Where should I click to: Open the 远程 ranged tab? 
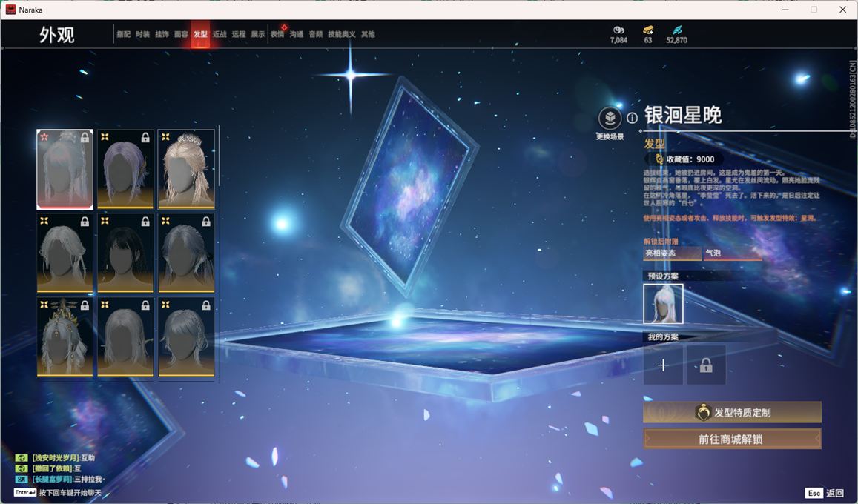coord(239,34)
